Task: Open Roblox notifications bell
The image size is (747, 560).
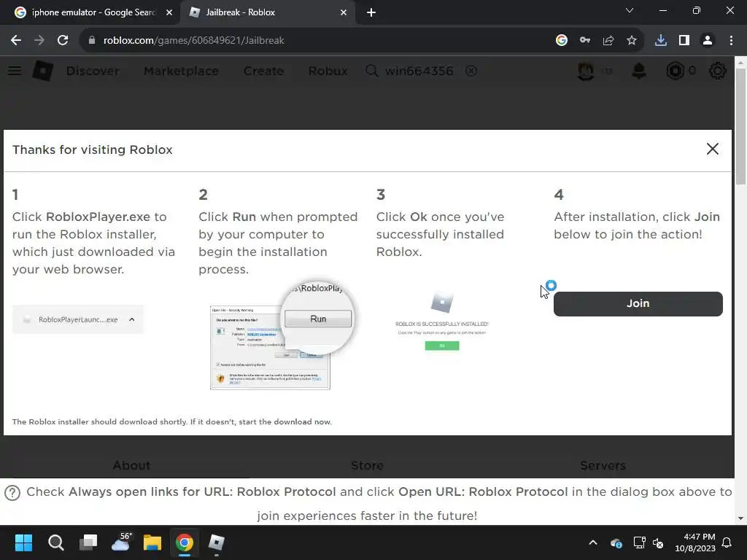Action: tap(639, 71)
